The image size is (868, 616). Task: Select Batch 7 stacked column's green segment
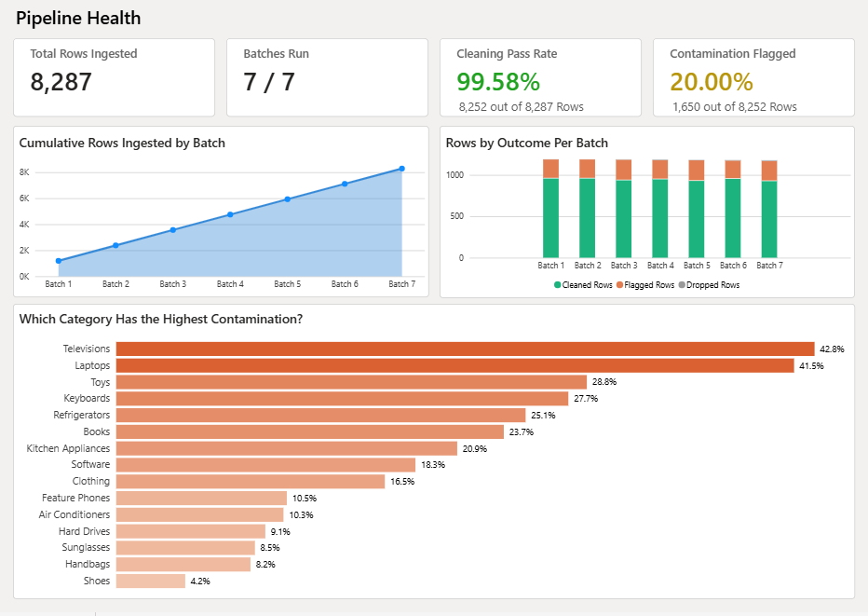[769, 219]
